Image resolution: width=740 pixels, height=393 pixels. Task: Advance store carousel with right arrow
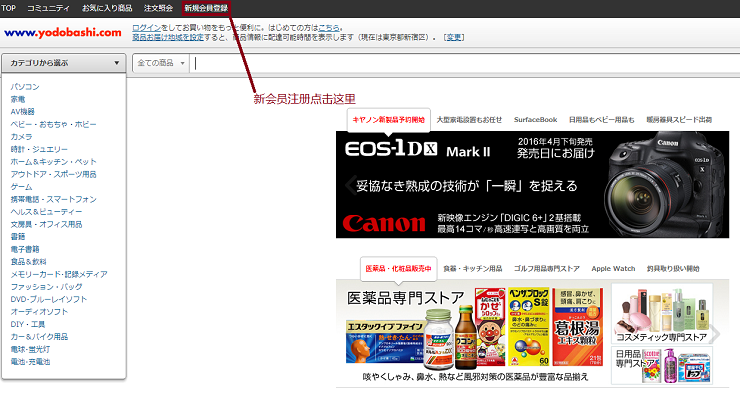point(715,334)
